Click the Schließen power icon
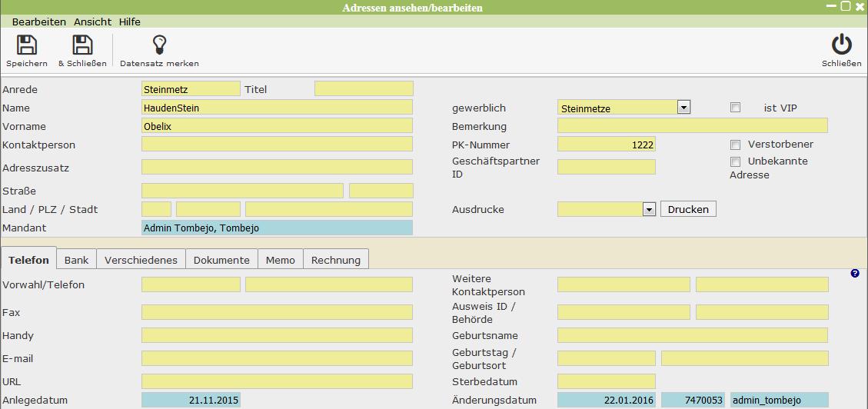This screenshot has height=409, width=868. (x=842, y=45)
